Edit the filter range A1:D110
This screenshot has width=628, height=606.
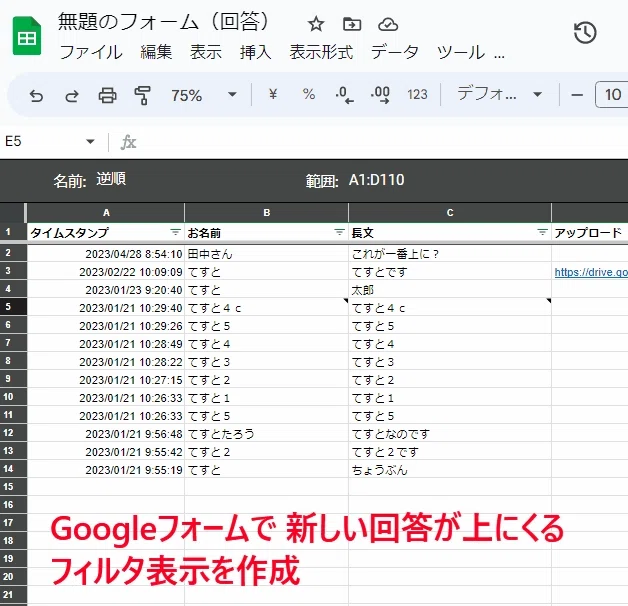click(376, 180)
